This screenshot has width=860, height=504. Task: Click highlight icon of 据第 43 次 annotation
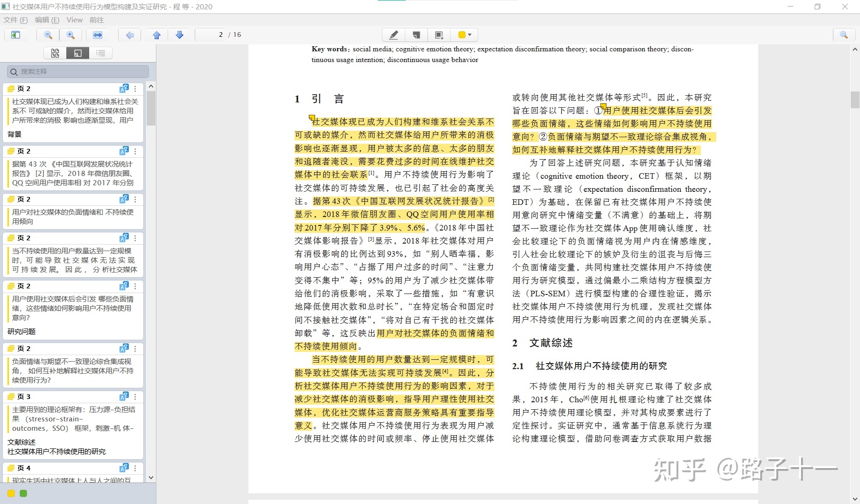coord(11,151)
